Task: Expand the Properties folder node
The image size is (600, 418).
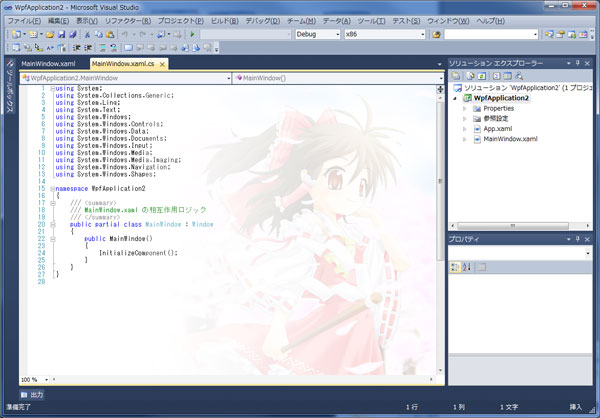Action: coord(465,109)
